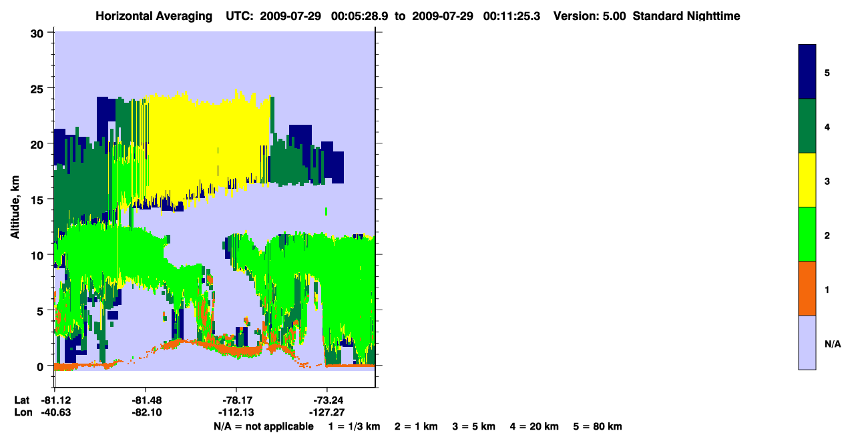The height and width of the screenshot is (445, 868).
Task: Click latitude value -81.48
Action: 146,400
